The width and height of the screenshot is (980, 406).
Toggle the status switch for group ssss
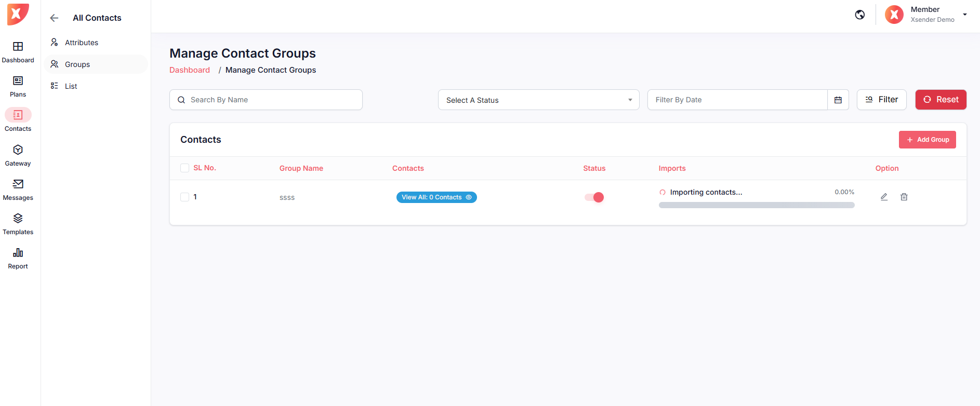pos(594,197)
